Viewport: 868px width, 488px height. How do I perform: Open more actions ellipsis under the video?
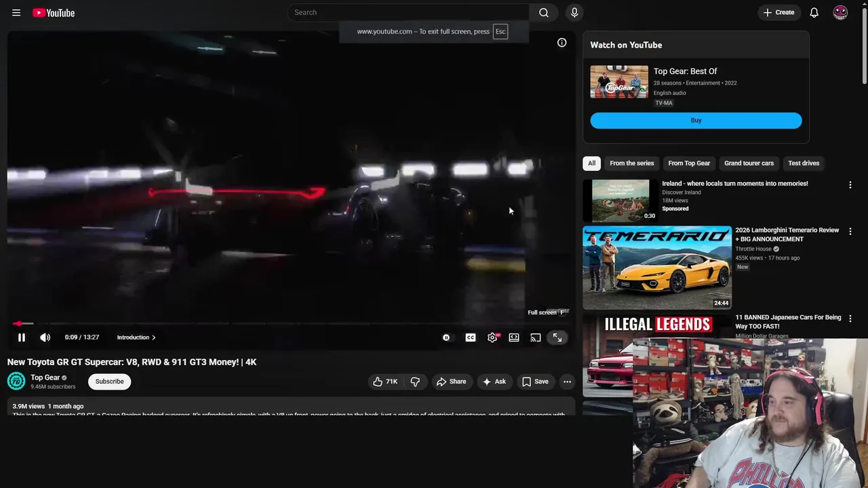pos(567,382)
